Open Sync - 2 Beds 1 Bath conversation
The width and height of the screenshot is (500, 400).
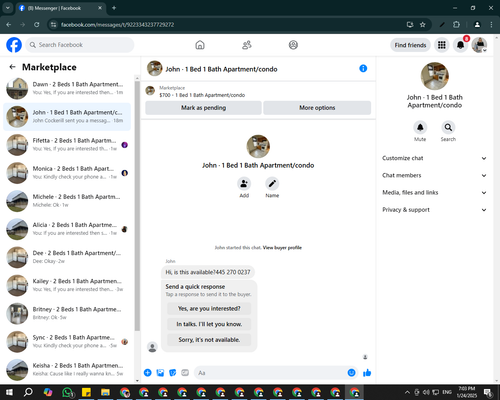(x=67, y=342)
